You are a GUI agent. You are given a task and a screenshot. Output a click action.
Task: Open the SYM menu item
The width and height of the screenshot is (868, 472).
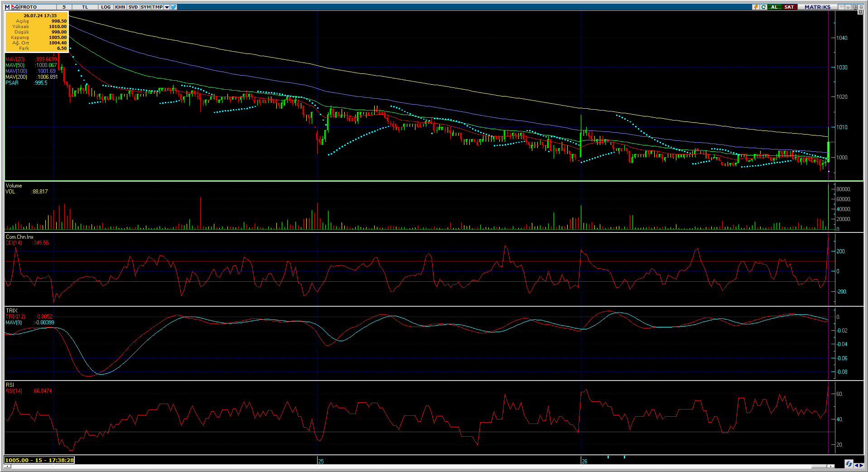pos(145,7)
